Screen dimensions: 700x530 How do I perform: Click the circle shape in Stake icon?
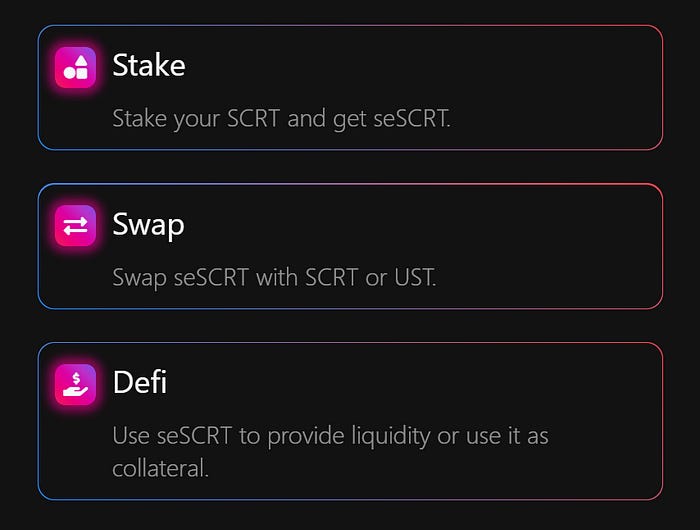tap(69, 73)
